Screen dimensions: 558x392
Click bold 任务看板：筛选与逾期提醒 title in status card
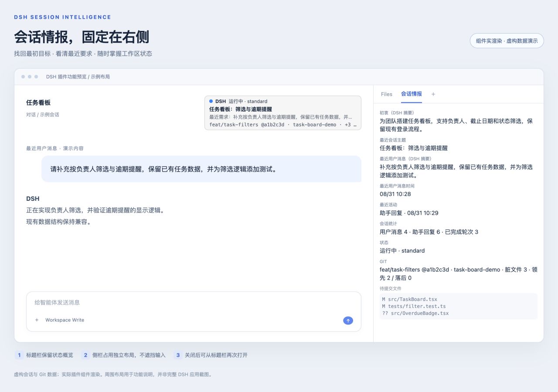(x=241, y=109)
